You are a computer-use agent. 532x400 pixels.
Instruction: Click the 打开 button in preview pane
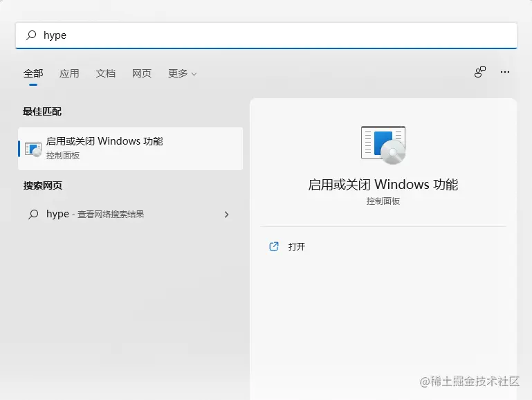pos(383,246)
